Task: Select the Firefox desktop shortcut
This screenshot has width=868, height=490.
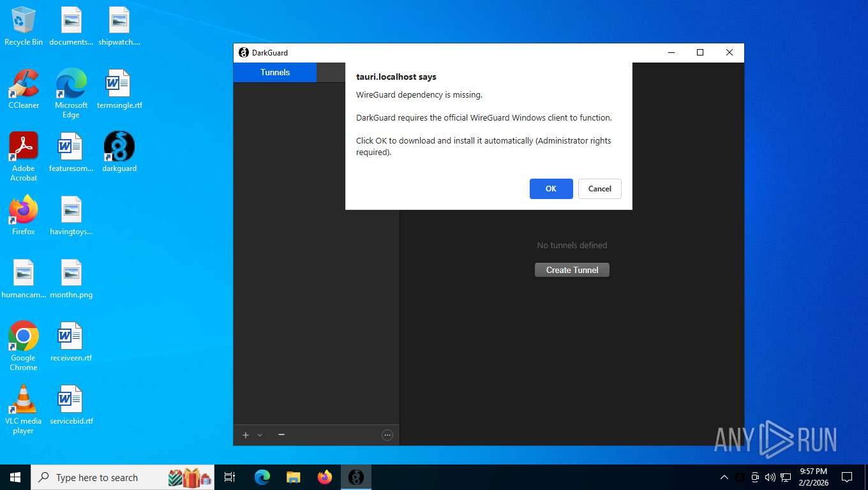Action: [x=24, y=216]
